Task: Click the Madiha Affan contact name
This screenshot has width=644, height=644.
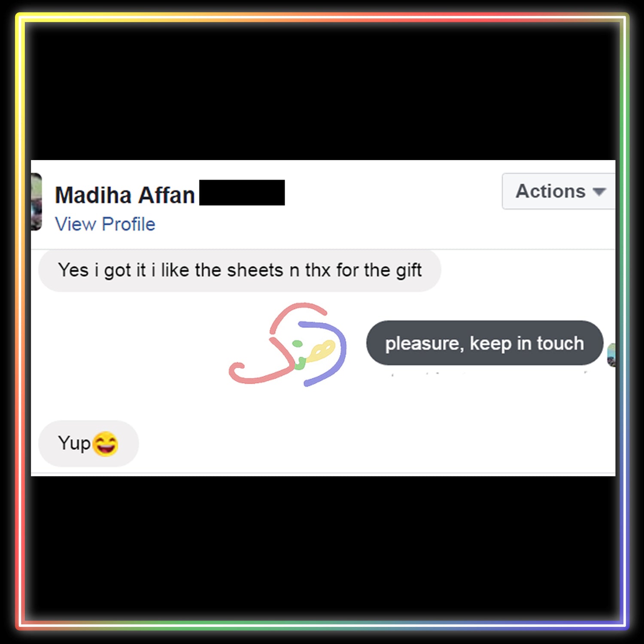Action: [x=125, y=195]
